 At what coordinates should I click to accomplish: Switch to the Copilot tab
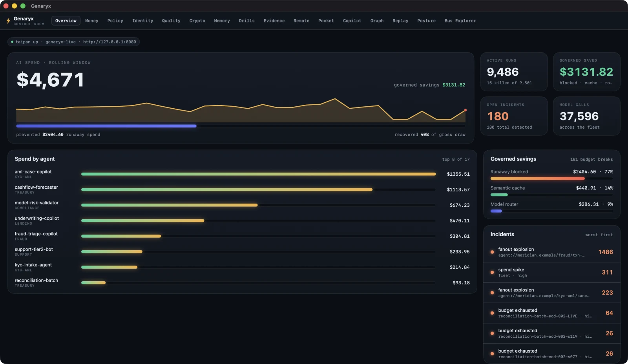(x=352, y=21)
